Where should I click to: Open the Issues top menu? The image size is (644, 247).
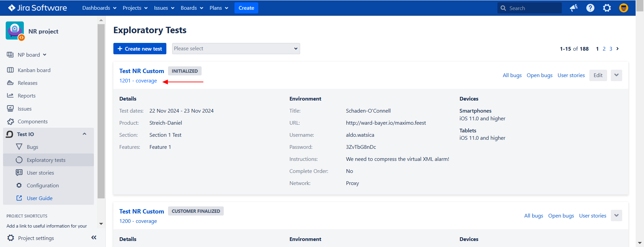click(x=164, y=8)
